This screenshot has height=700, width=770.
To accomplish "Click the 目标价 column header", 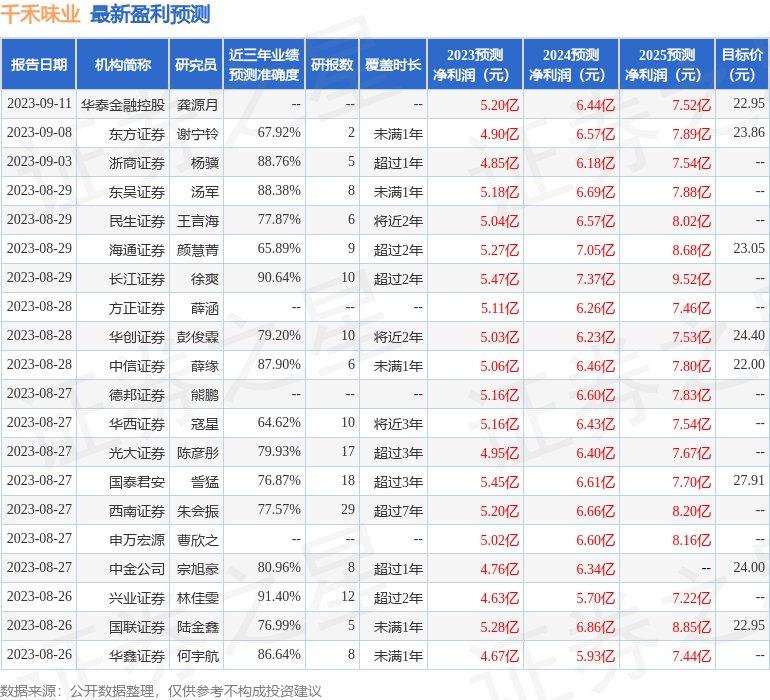I will pos(742,64).
